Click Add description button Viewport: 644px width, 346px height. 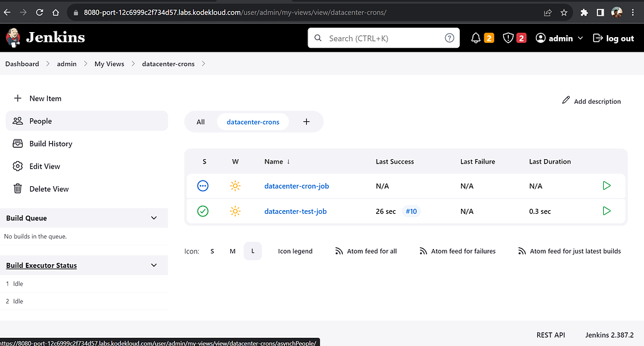pyautogui.click(x=591, y=101)
